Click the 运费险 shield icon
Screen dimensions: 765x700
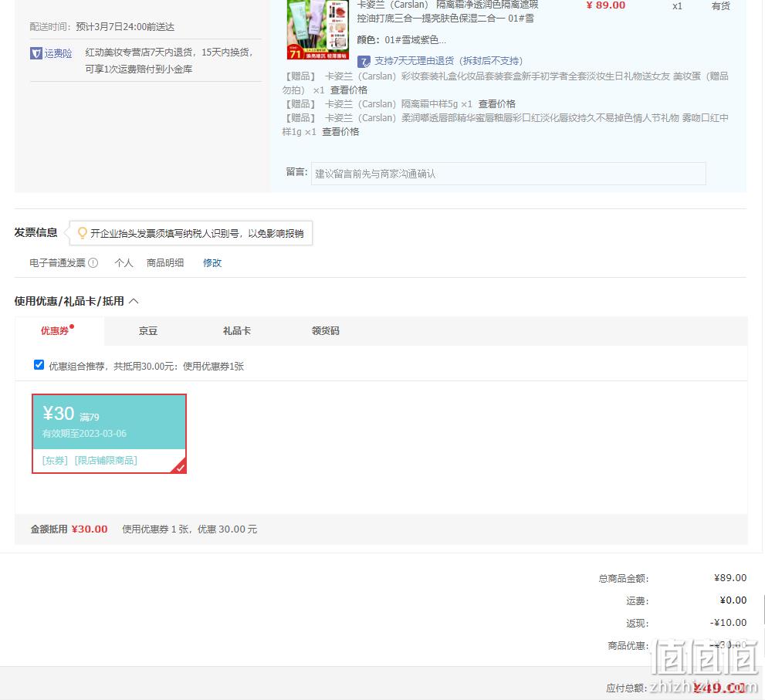(x=36, y=53)
